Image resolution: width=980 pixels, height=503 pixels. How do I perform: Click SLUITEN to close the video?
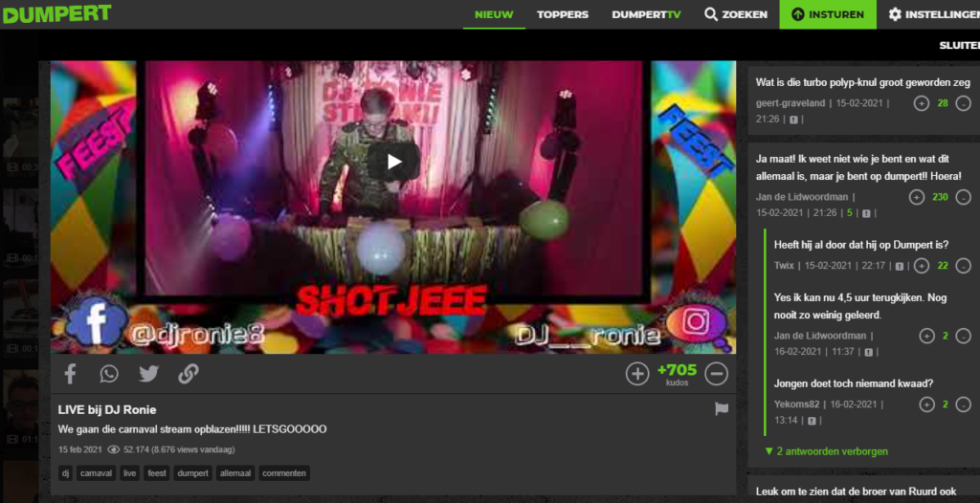(x=959, y=46)
